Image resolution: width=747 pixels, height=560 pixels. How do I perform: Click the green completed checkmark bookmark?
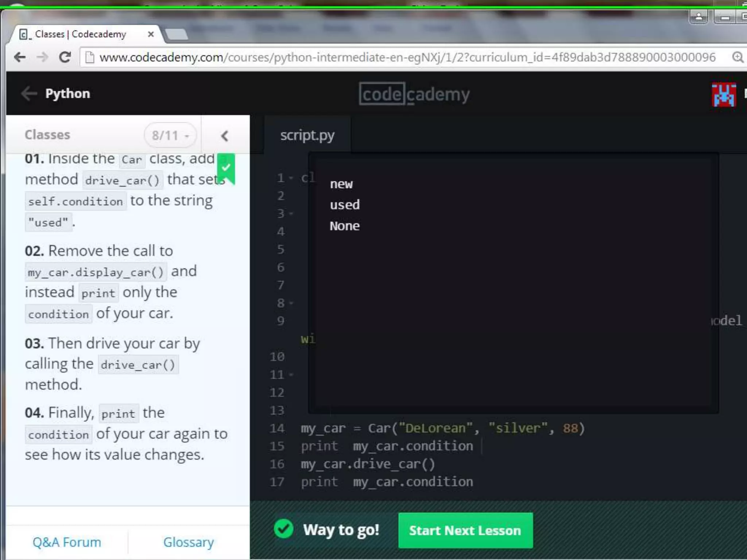tap(226, 168)
